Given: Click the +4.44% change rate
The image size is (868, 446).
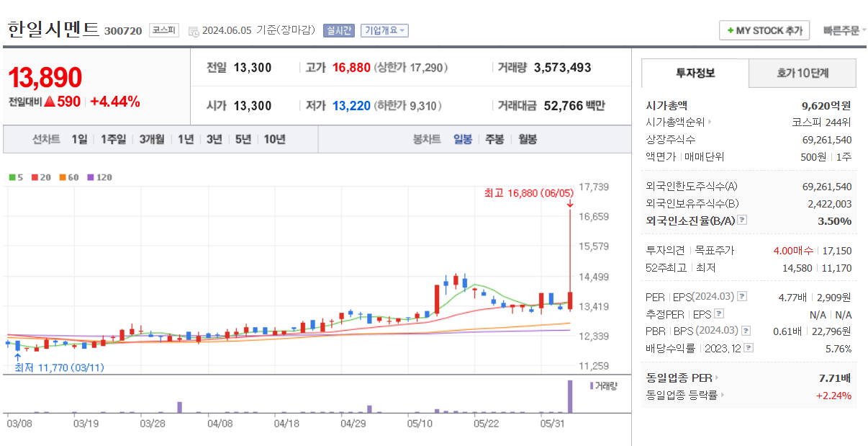Looking at the screenshot, I should 115,102.
